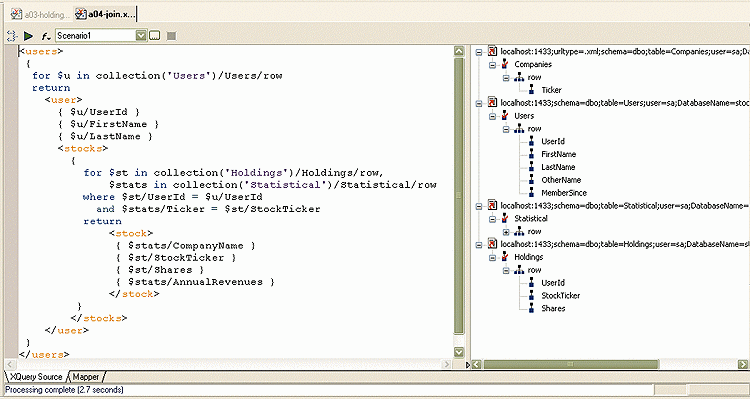Click the Holdings root element icon
The image size is (750, 399).
coord(505,257)
